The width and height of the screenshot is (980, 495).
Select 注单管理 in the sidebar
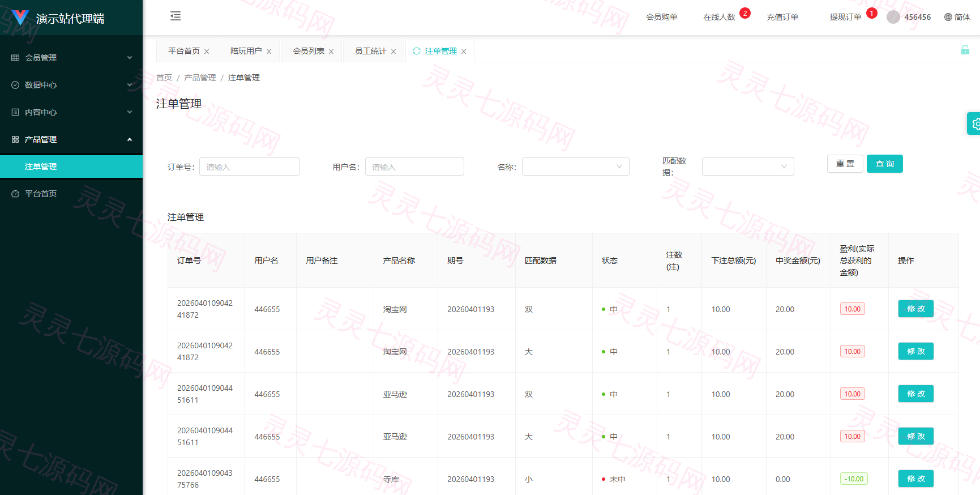pos(71,167)
